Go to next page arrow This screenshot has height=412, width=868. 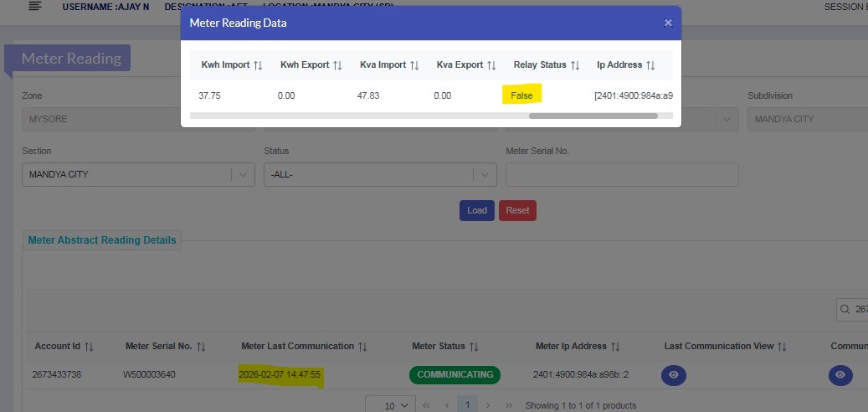(488, 405)
